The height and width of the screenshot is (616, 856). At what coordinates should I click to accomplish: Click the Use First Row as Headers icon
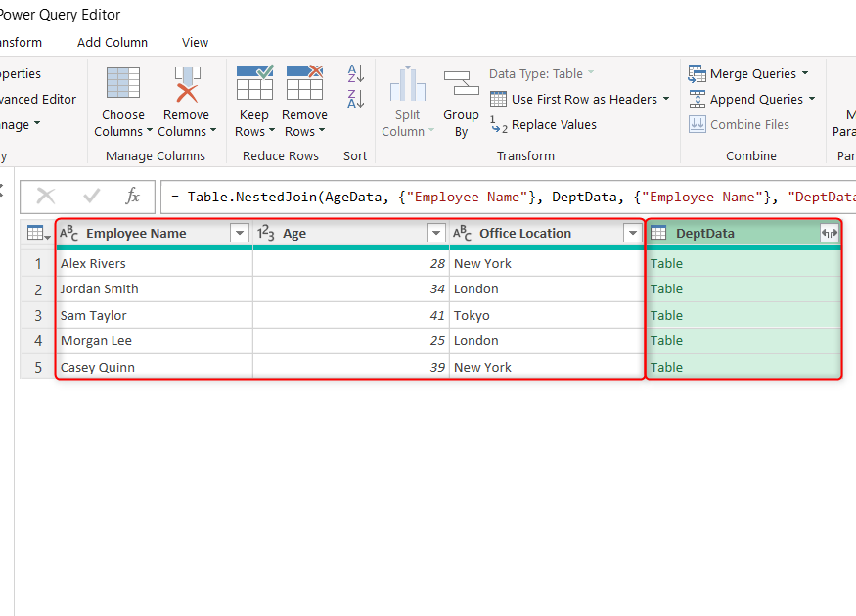point(498,100)
